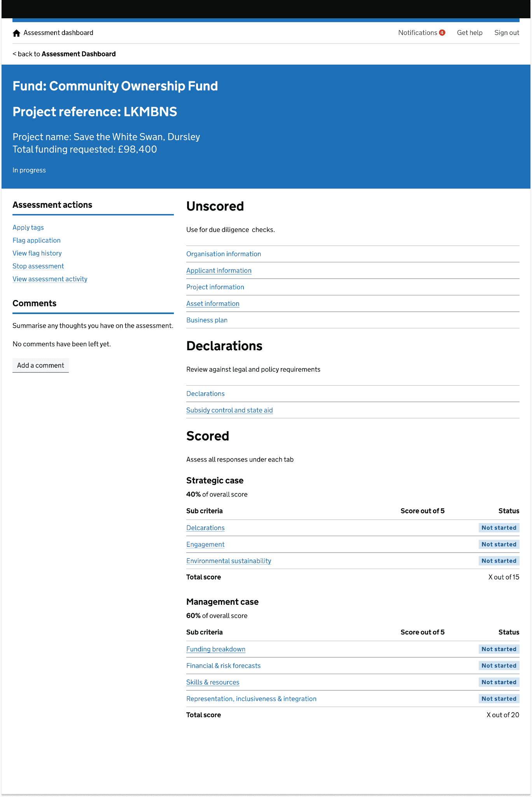
Task: Click the home icon beside Assessment dashboard
Action: point(16,33)
